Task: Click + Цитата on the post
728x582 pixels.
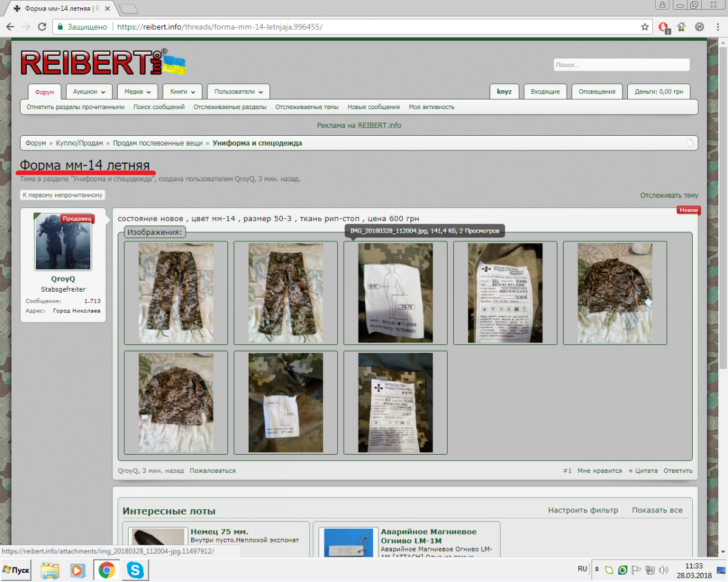Action: coord(642,470)
